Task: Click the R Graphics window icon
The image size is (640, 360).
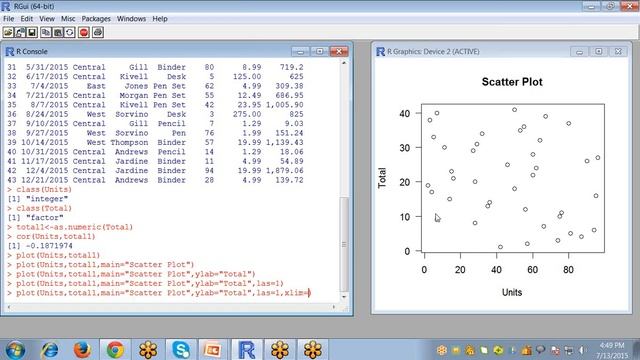Action: [x=380, y=51]
